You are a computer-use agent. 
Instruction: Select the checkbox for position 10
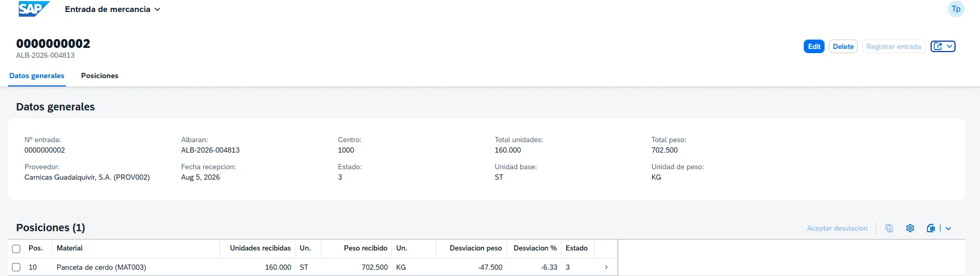(16, 267)
